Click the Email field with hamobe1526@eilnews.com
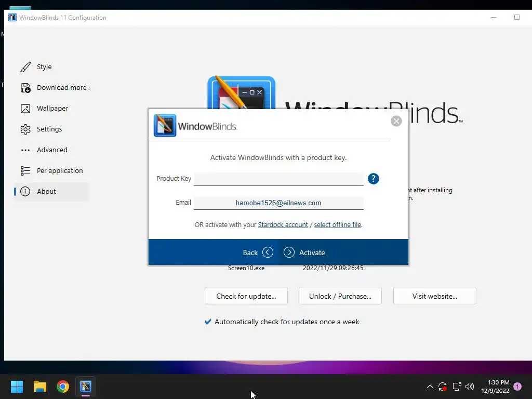 (x=278, y=203)
